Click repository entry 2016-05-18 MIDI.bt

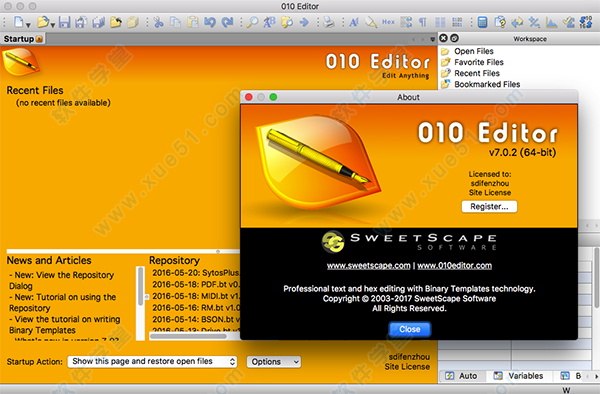(x=196, y=296)
